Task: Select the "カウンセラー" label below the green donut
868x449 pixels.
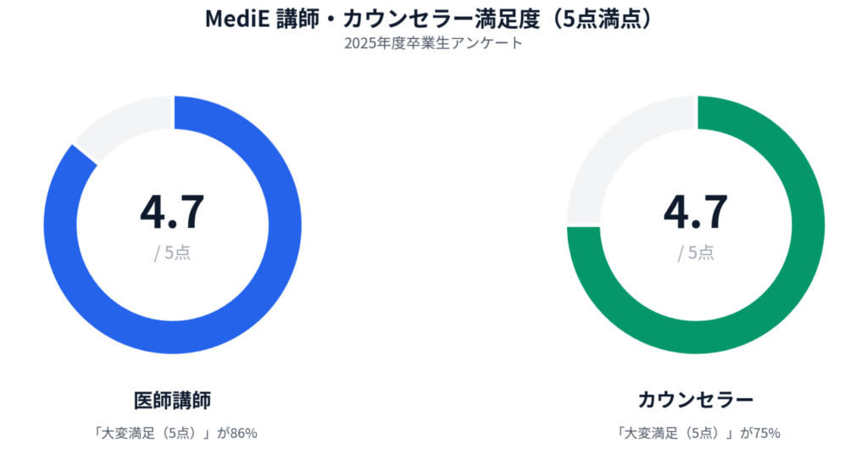Action: (x=695, y=399)
